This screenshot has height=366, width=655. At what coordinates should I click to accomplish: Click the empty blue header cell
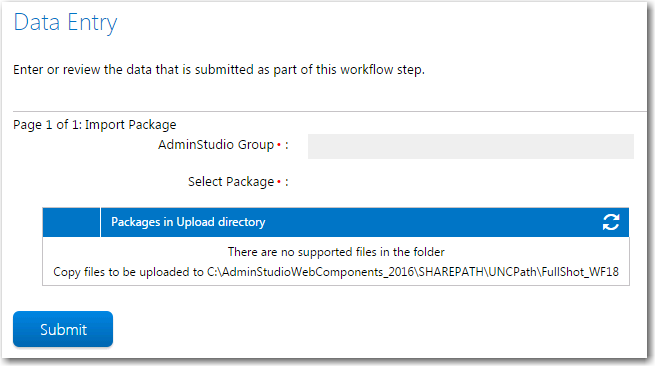[x=71, y=222]
